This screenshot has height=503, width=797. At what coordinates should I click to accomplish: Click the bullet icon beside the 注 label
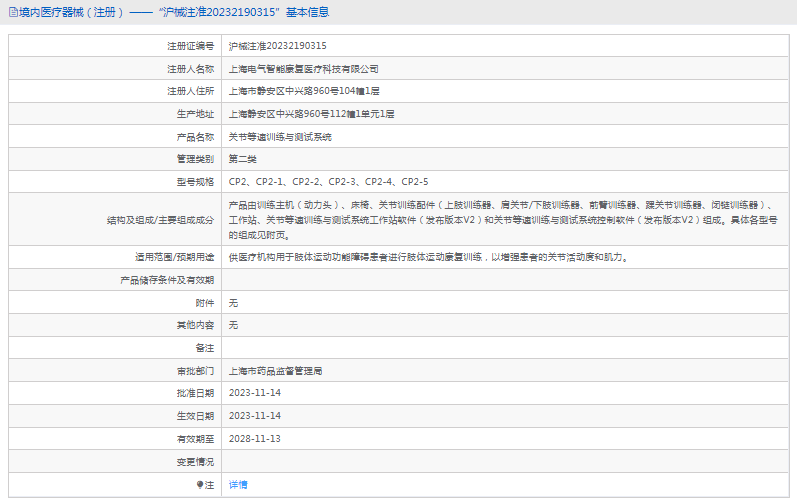click(200, 485)
